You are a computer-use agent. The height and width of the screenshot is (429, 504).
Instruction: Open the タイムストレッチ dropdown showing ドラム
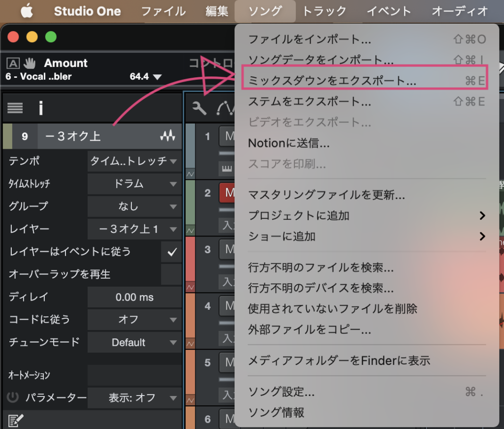[x=134, y=184]
